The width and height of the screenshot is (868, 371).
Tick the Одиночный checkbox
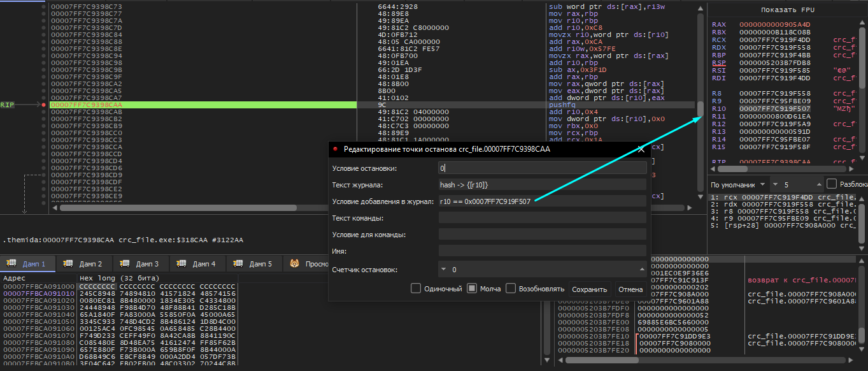[x=416, y=288]
